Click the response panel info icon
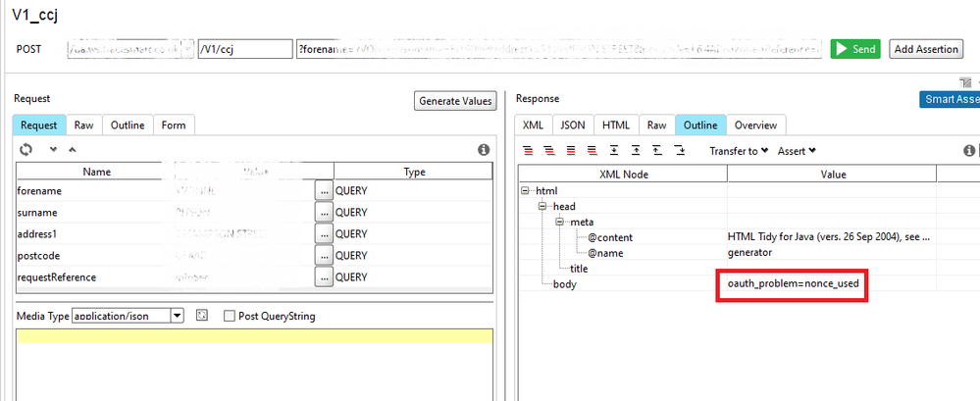The height and width of the screenshot is (401, 980). coord(969,151)
